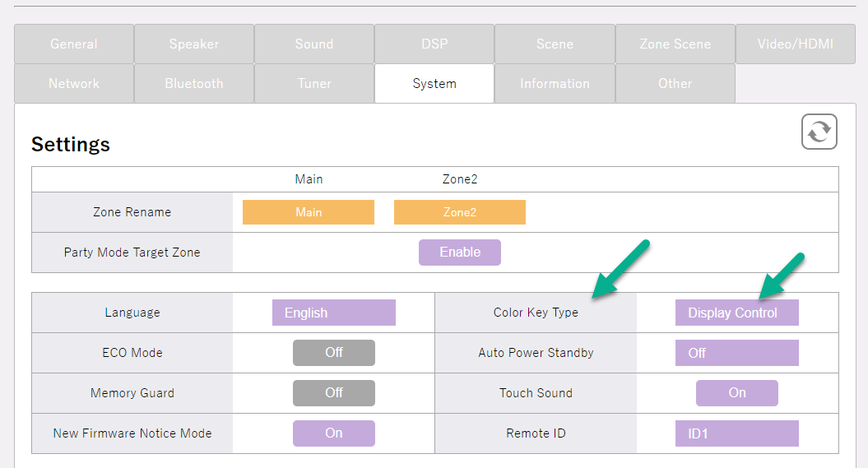Click the Zone2 rename button
Screen dimensions: 868x468
(459, 212)
